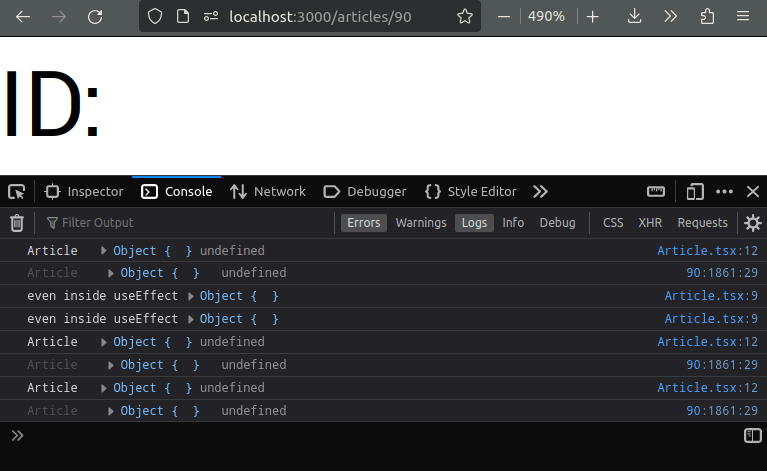Focus the Filter Output field
767x471 pixels.
click(188, 223)
